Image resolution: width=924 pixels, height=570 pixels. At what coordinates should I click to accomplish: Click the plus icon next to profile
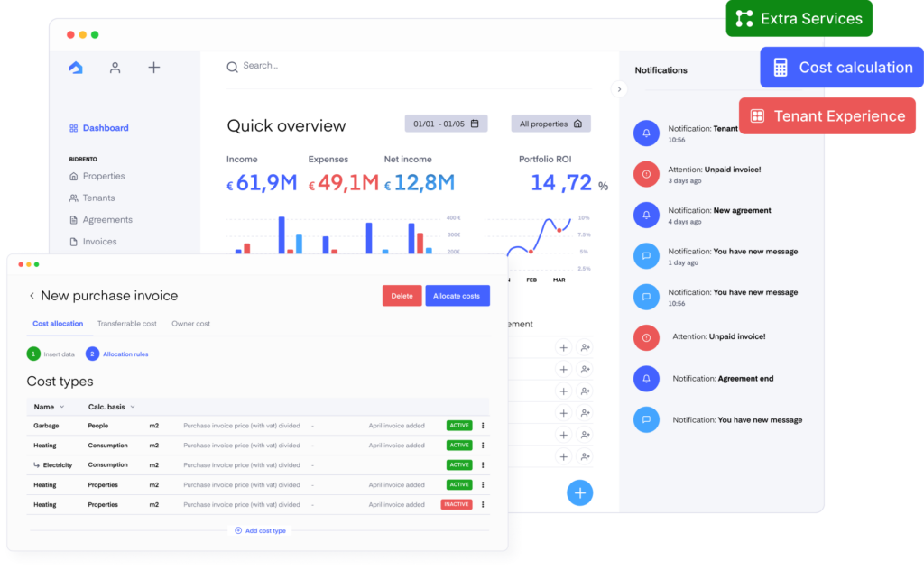coord(153,67)
